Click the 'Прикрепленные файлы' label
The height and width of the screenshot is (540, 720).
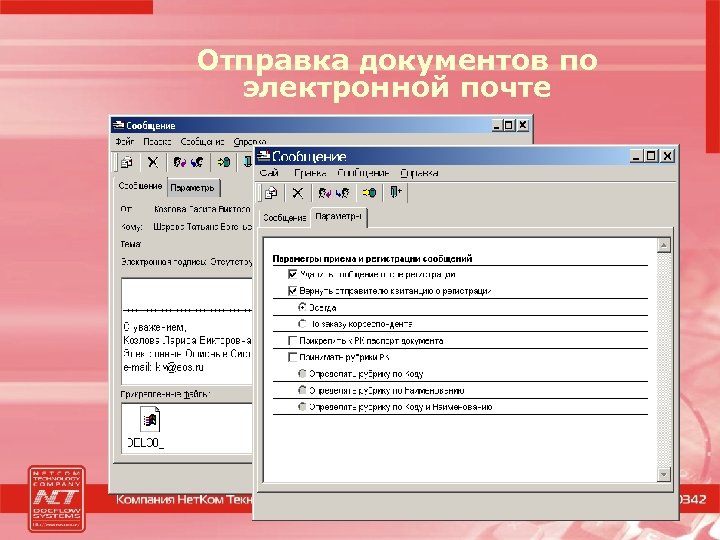pos(165,394)
